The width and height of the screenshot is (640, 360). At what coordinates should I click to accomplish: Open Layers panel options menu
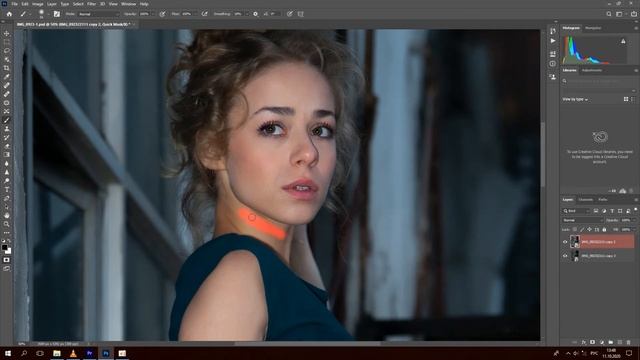[x=636, y=200]
